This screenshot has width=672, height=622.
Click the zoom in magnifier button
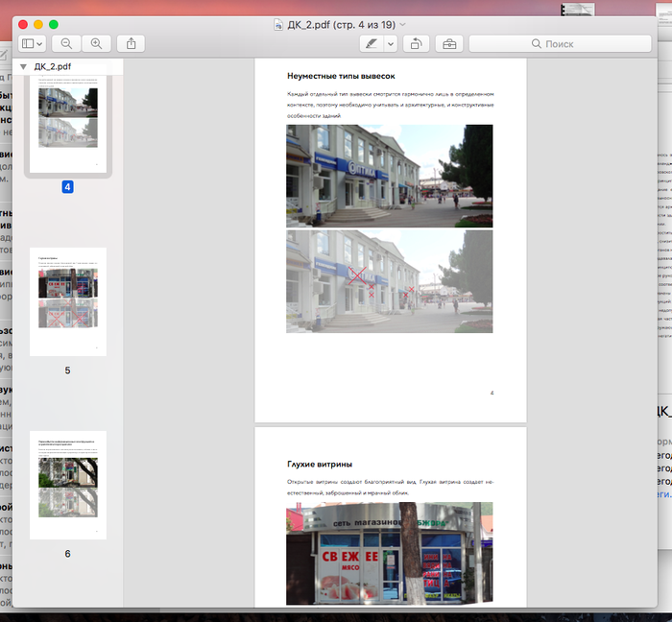click(x=96, y=44)
